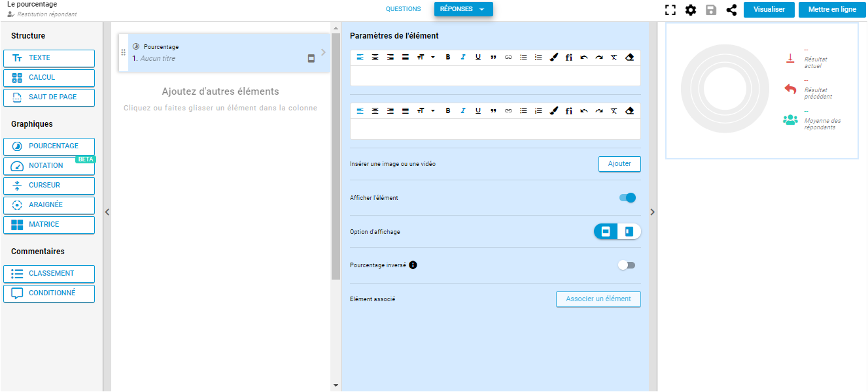Clear formatting in first editor toolbar

[x=614, y=57]
